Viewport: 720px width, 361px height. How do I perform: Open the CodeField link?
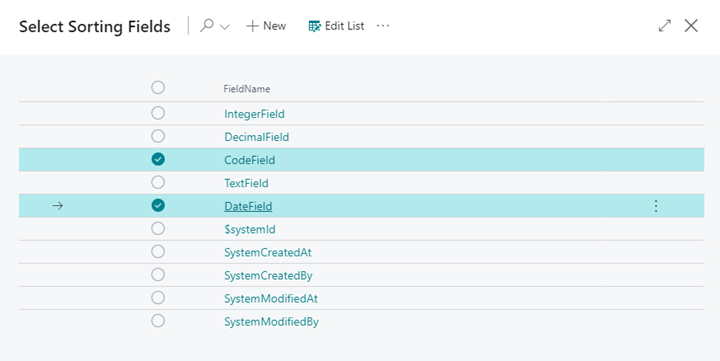[x=250, y=160]
